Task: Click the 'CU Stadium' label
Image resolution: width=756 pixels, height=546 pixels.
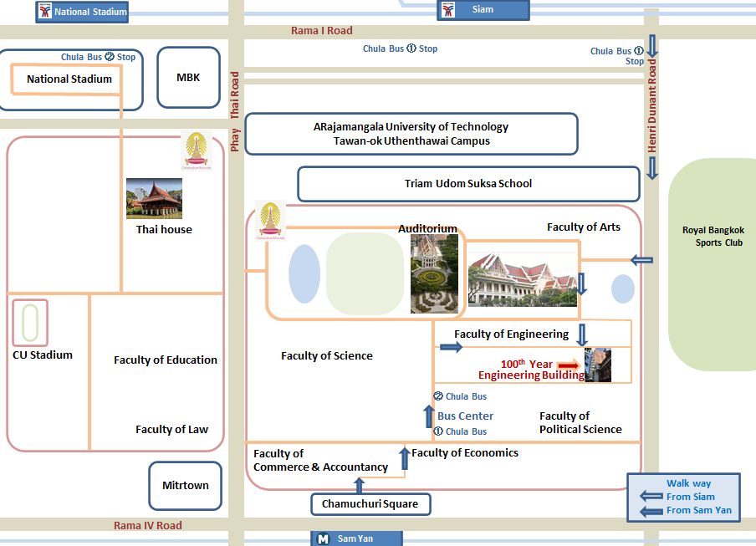Action: pyautogui.click(x=43, y=355)
